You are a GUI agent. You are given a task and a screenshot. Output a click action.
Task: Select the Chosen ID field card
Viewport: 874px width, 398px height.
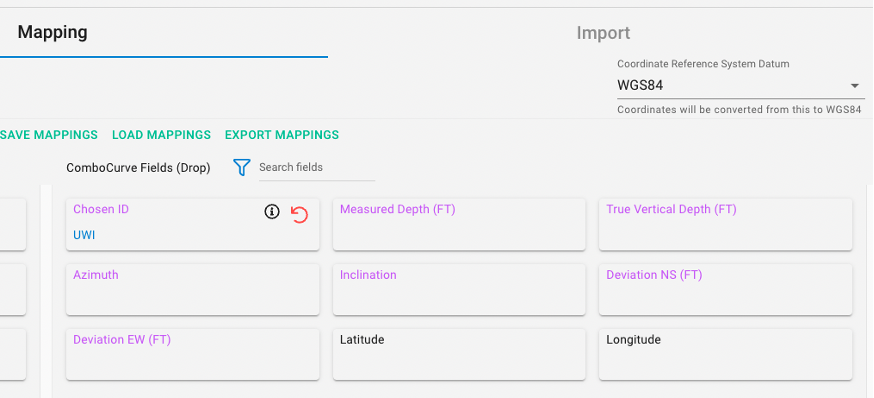(193, 224)
